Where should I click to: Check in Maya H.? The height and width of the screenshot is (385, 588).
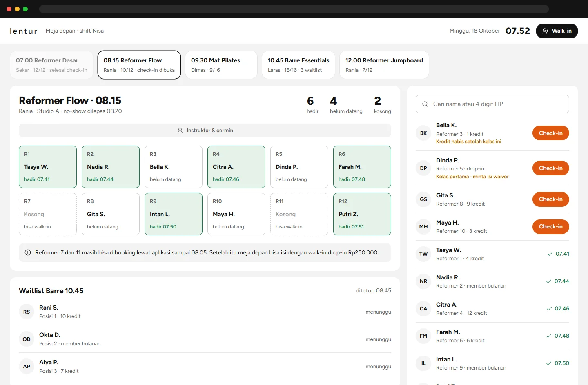click(x=551, y=227)
